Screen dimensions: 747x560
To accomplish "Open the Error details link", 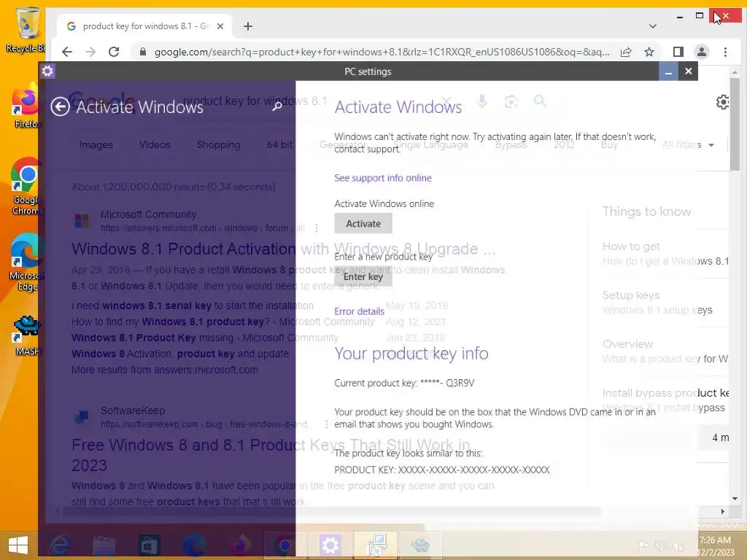I will pos(359,311).
